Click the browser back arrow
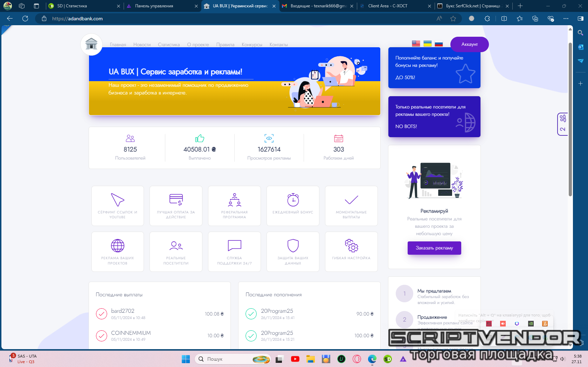 (x=10, y=19)
